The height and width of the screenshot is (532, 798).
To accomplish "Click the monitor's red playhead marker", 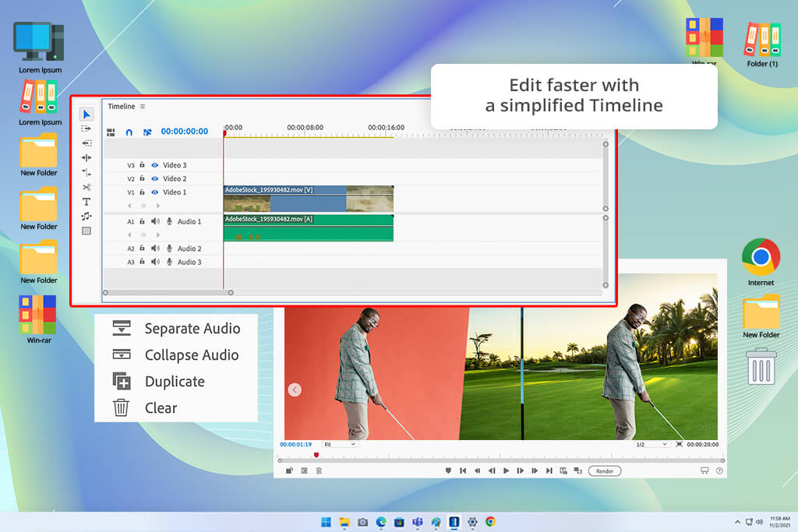I will click(x=316, y=455).
